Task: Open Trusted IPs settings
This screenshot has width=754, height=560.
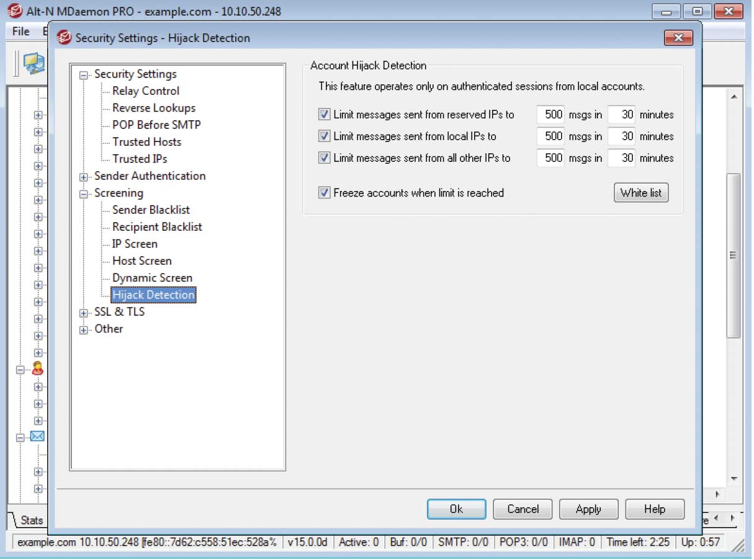Action: coord(140,159)
